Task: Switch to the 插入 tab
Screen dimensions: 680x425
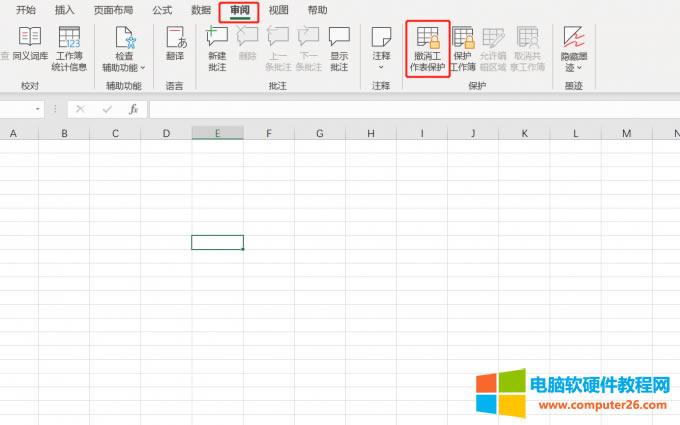Action: pyautogui.click(x=64, y=10)
